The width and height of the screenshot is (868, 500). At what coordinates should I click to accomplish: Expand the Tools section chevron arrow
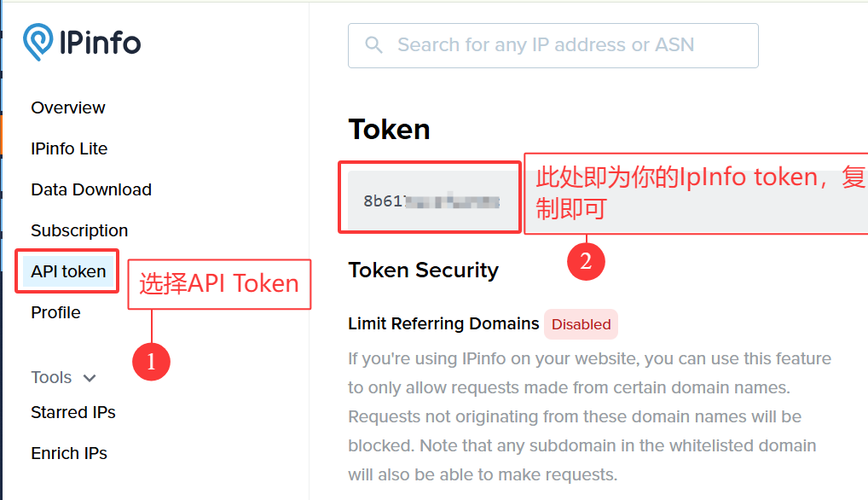coord(90,378)
